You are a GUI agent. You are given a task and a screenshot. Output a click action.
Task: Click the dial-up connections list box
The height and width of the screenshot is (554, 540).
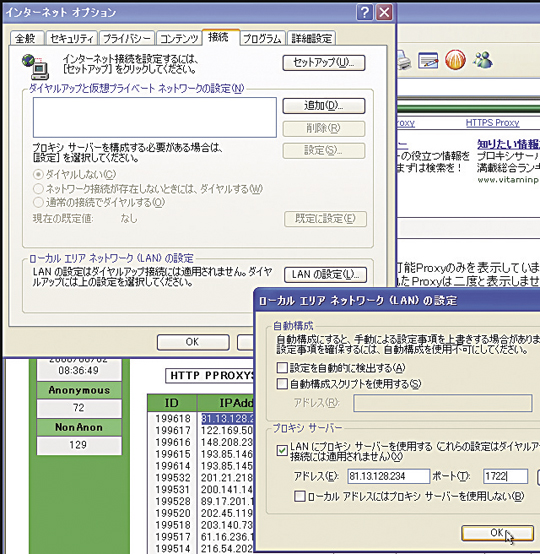click(155, 117)
